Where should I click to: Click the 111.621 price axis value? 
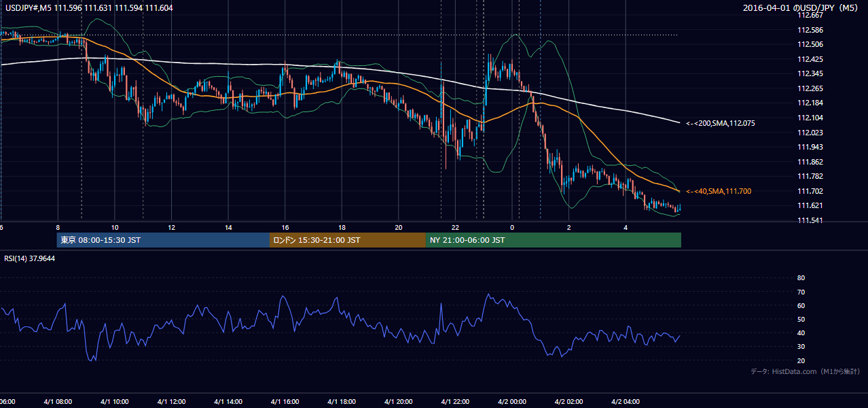810,206
